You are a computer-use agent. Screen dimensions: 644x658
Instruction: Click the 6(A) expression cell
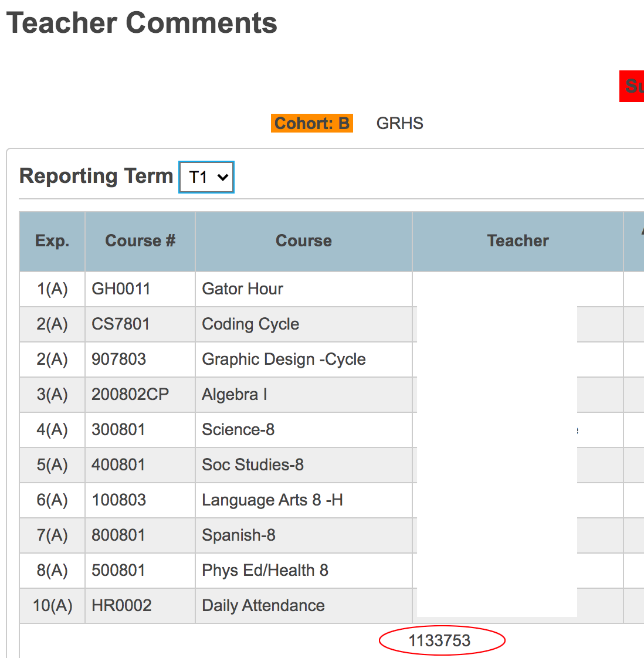(x=52, y=501)
